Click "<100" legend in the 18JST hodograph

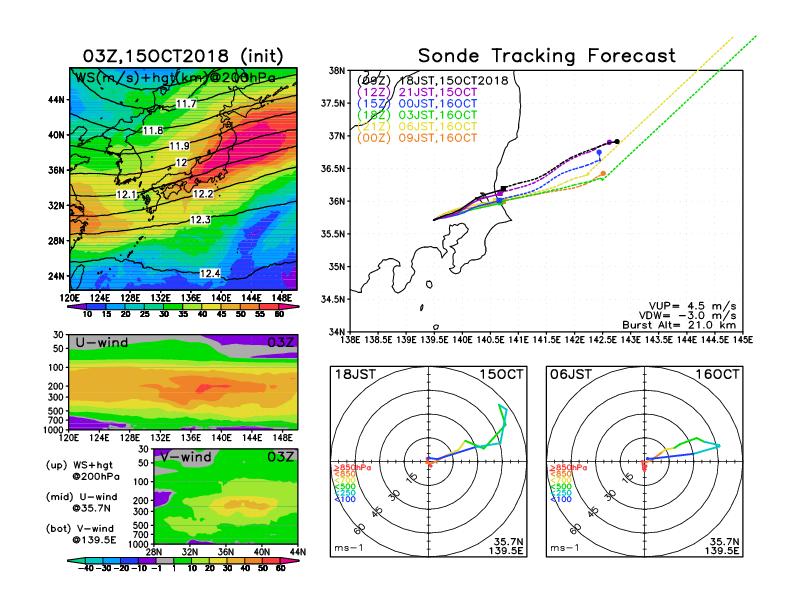click(345, 499)
